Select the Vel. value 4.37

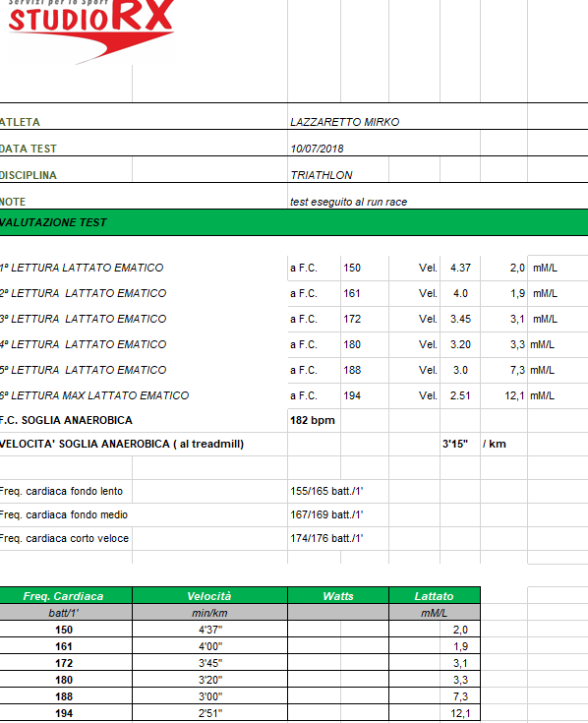(x=460, y=268)
